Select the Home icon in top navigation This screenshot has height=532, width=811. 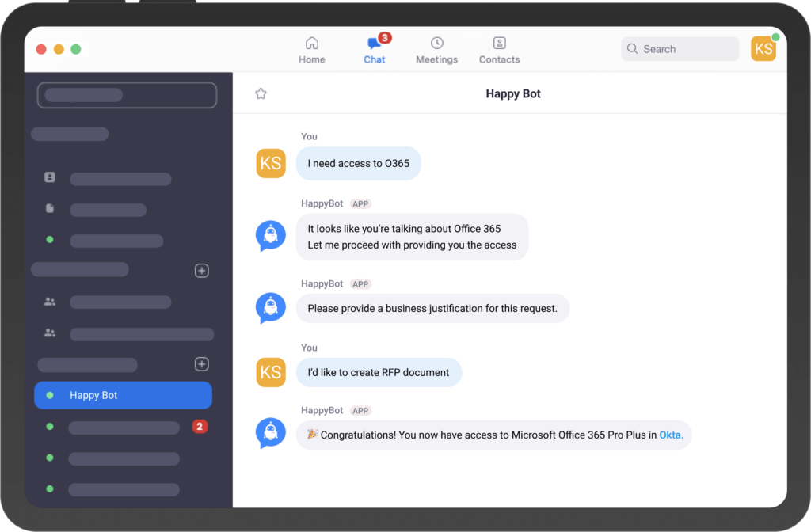311,44
